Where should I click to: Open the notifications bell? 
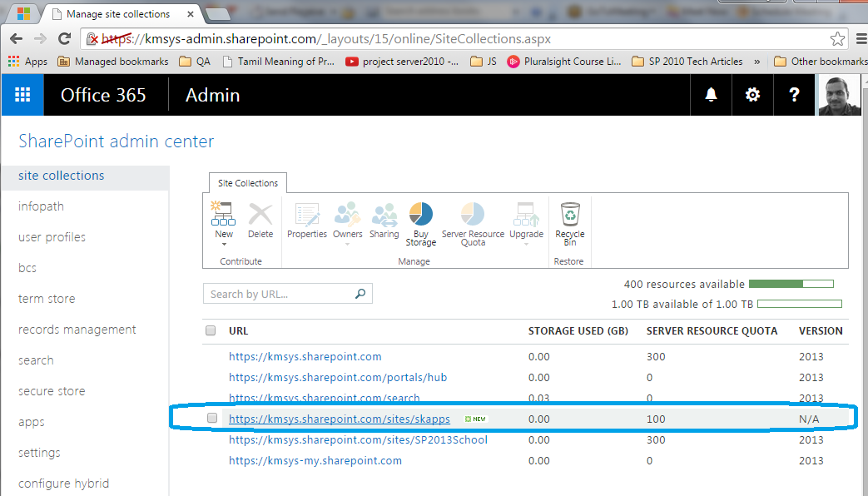tap(711, 95)
